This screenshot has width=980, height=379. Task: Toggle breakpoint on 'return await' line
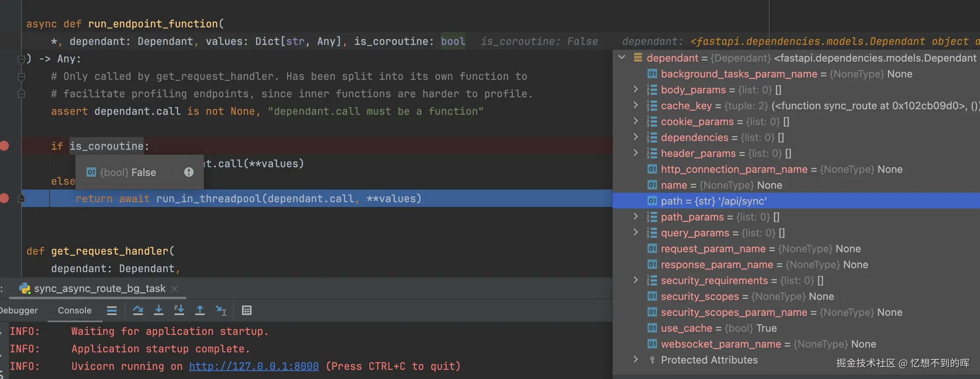pos(5,198)
